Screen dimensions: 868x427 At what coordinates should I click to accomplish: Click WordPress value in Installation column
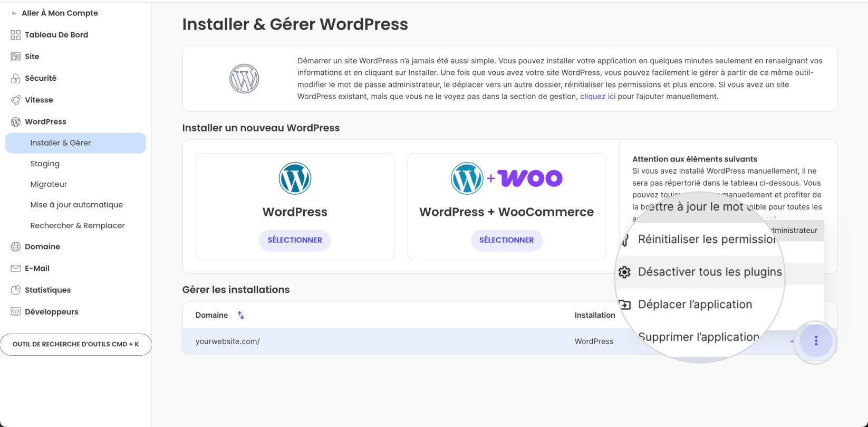594,341
